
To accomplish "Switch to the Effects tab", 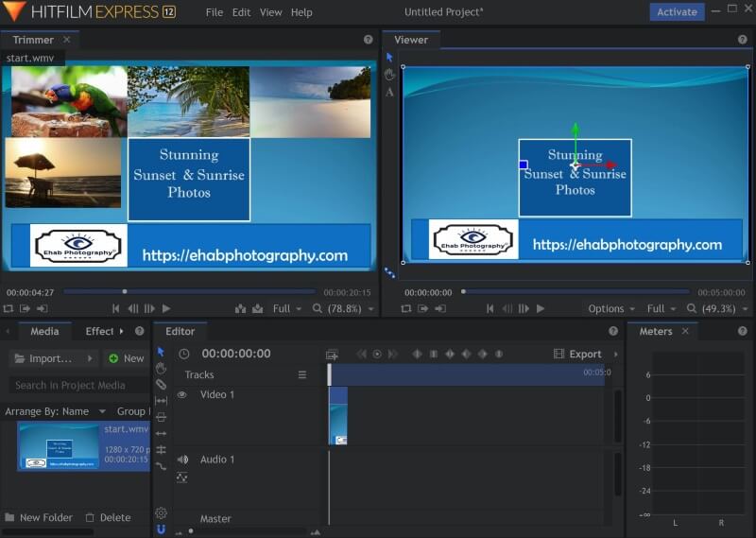I will [x=100, y=332].
